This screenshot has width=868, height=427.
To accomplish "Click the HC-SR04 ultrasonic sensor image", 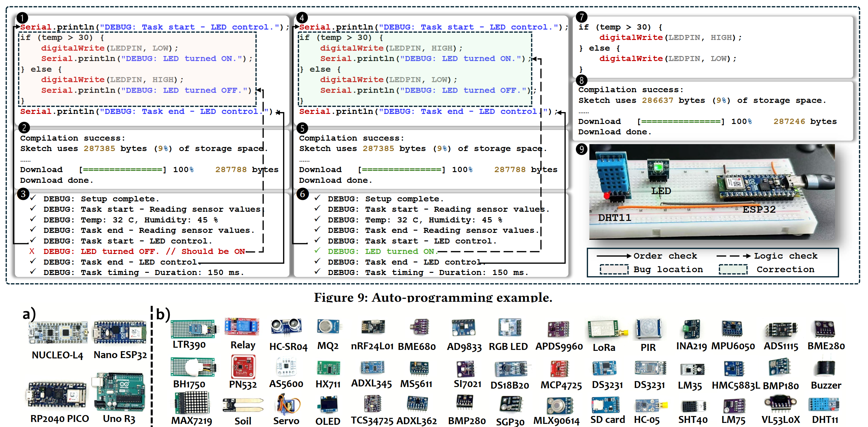I will (x=286, y=327).
